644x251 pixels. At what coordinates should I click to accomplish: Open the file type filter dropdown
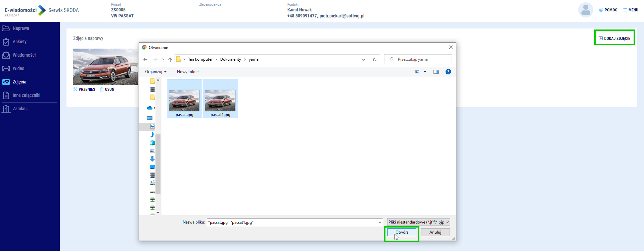tap(418, 222)
